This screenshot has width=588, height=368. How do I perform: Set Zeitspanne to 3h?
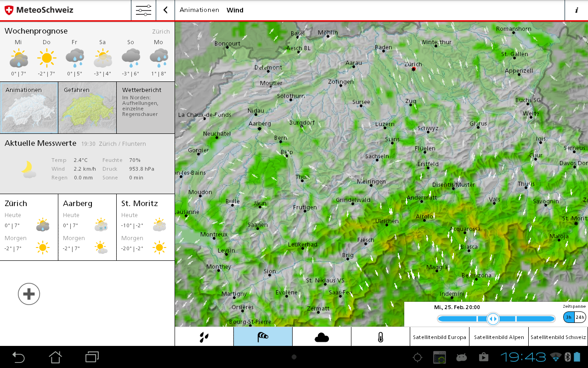tap(569, 317)
